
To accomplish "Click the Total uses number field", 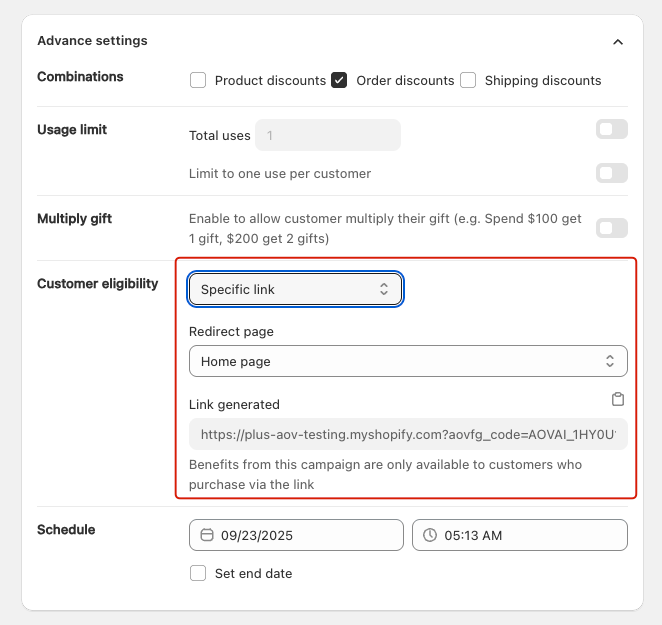I will pos(328,135).
